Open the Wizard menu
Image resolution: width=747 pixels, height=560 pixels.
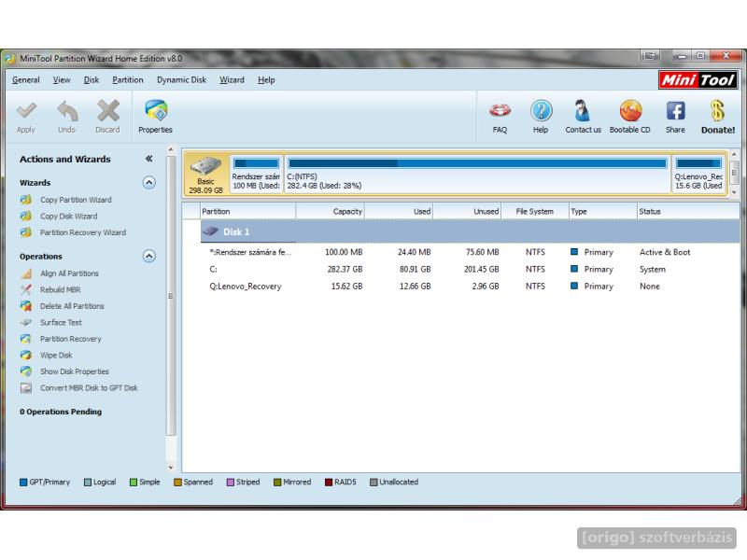(x=232, y=80)
